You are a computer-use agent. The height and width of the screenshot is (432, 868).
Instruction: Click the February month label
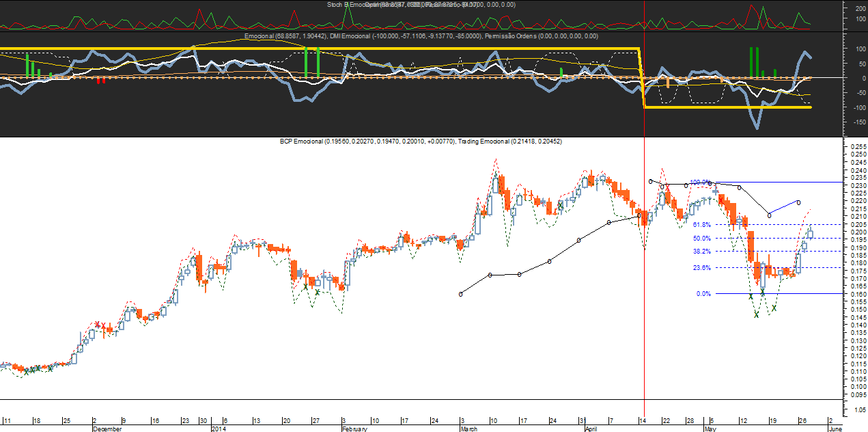tap(354, 429)
